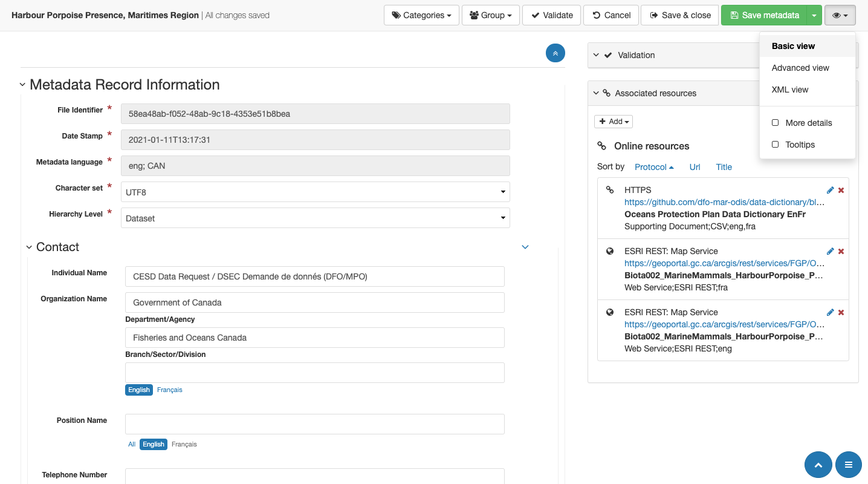
Task: Click Save metadata button
Action: (x=764, y=15)
